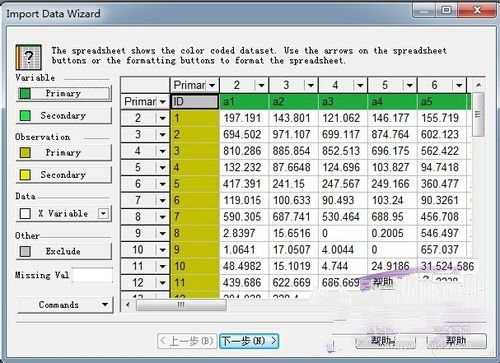Pick the olive Observation Primary swatch
The image size is (500, 363).
coord(25,153)
